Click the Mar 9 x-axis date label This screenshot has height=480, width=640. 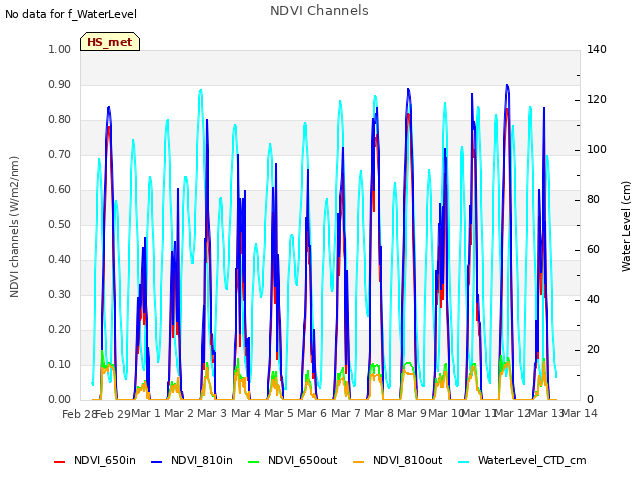pos(412,413)
